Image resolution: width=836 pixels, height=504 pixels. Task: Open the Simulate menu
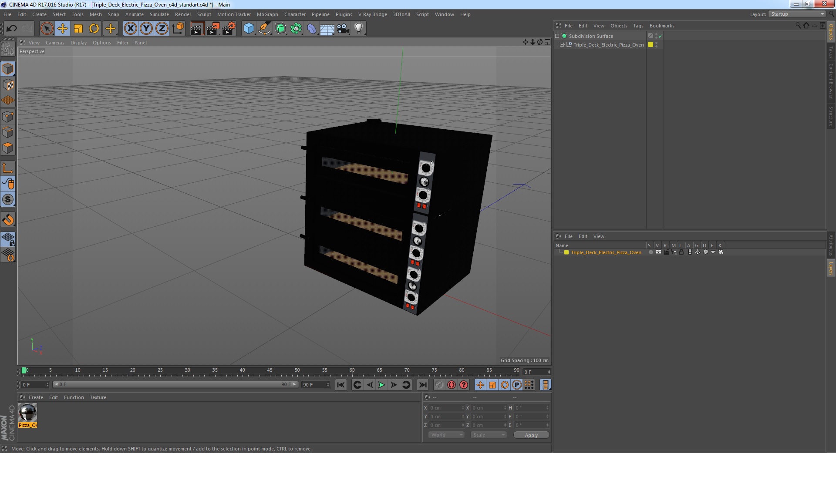coord(159,14)
